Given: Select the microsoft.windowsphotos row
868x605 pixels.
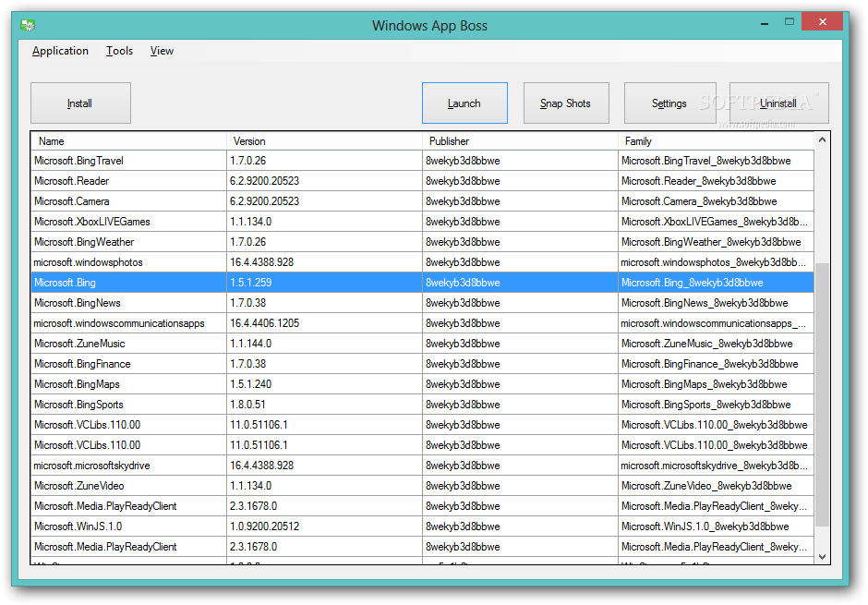Looking at the screenshot, I should pyautogui.click(x=422, y=262).
